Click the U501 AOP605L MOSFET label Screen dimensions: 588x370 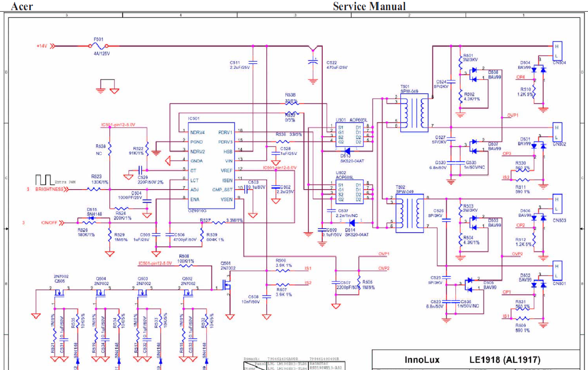(352, 120)
